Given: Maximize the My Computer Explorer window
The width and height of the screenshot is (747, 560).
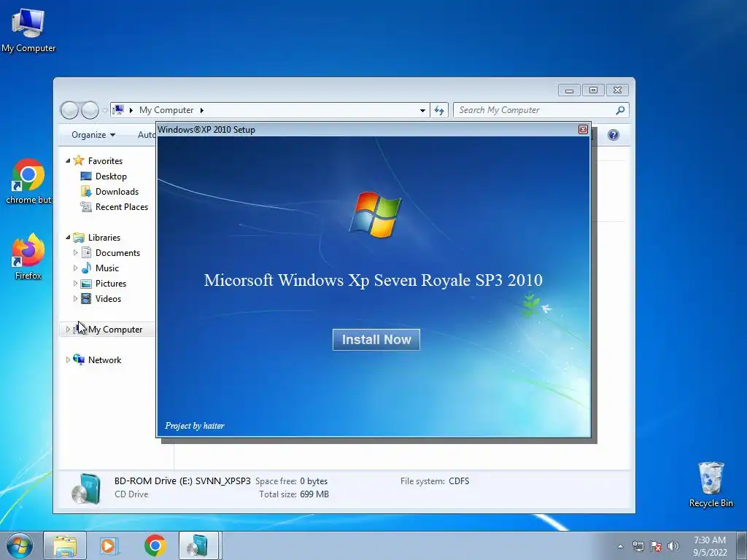Looking at the screenshot, I should coord(593,90).
